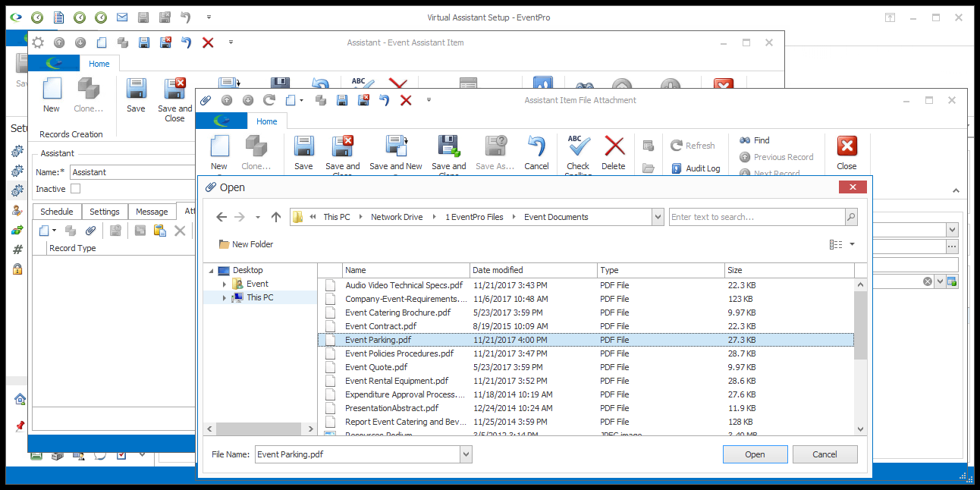This screenshot has width=980, height=490.
Task: Collapse ribbon with chevron in File Attachment window
Action: [956, 191]
